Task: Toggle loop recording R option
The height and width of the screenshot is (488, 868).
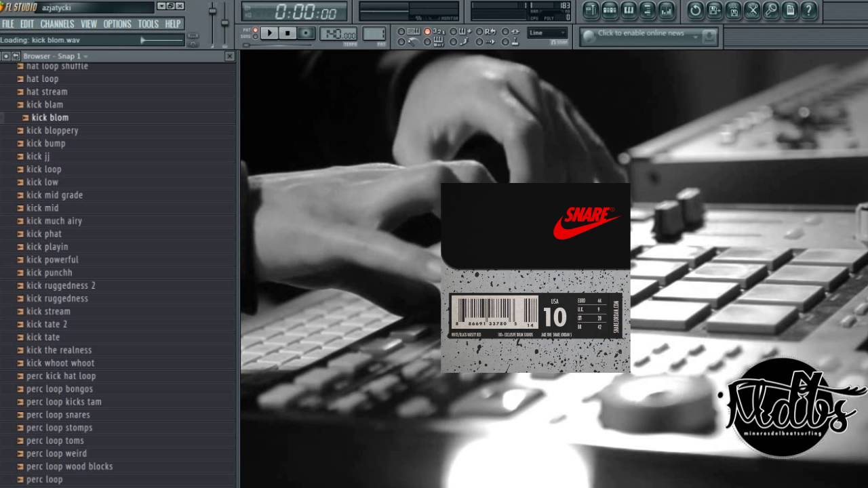Action: click(x=486, y=31)
